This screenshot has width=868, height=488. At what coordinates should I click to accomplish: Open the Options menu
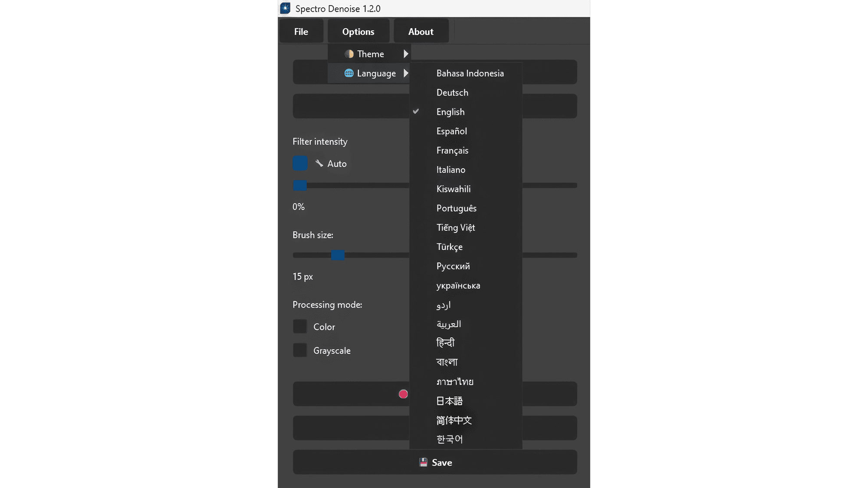coord(358,32)
